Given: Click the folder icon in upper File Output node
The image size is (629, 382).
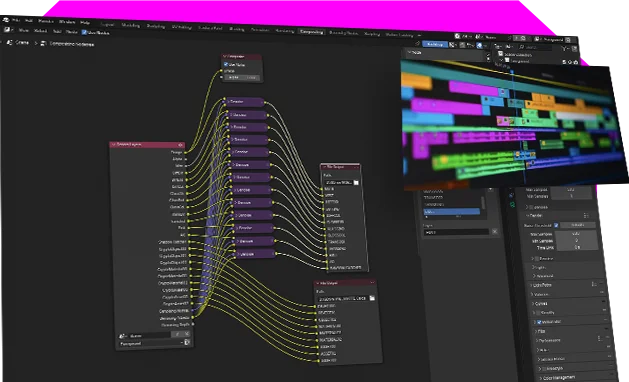Looking at the screenshot, I should pos(356,183).
